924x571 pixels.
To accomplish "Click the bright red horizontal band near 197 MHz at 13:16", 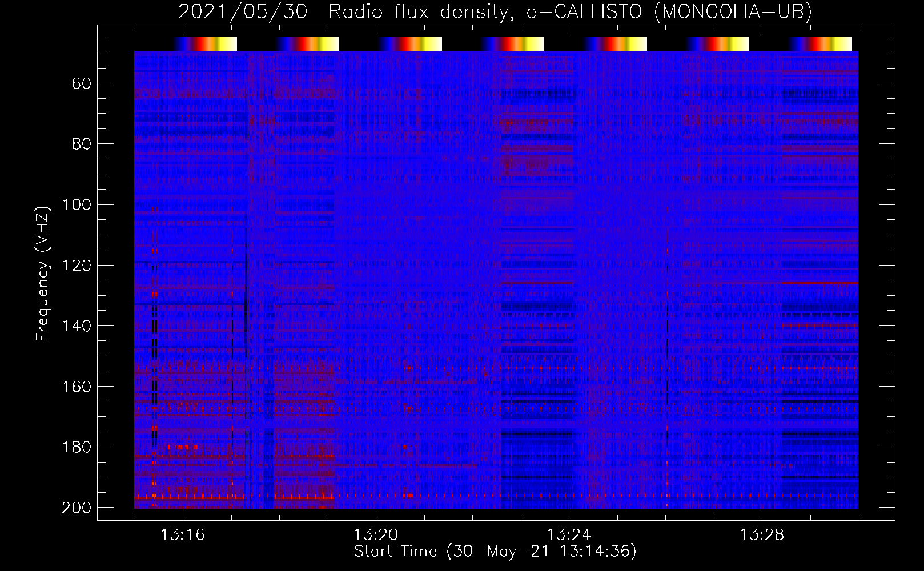I will coord(190,498).
